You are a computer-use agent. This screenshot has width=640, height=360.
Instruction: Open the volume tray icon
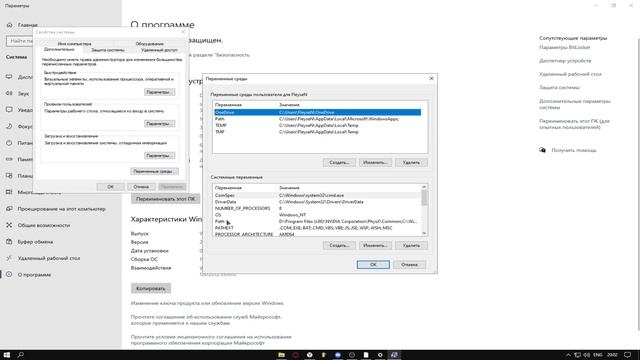point(587,355)
